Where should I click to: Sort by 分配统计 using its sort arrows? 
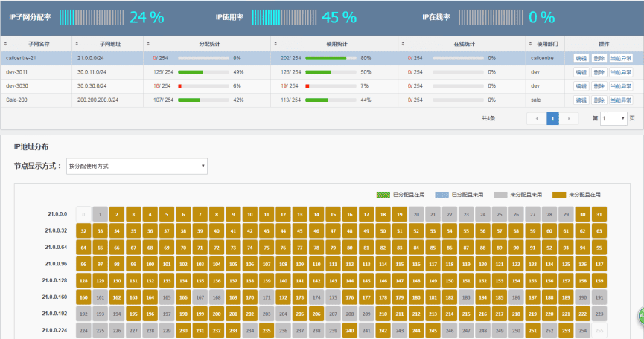(x=147, y=44)
